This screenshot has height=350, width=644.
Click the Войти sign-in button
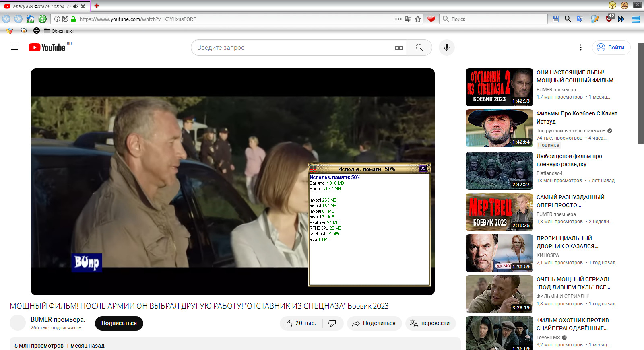[611, 47]
